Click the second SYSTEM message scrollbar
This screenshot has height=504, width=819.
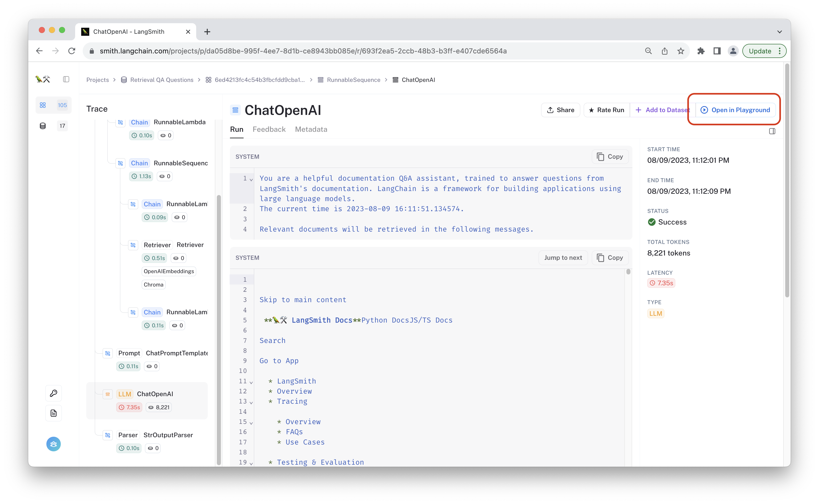(x=628, y=272)
